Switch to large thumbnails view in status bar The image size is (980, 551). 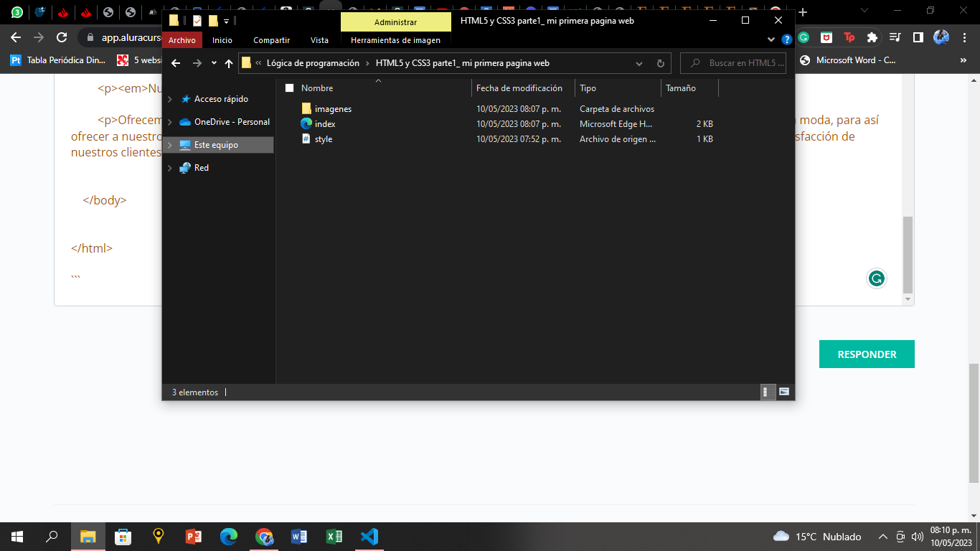pos(784,392)
